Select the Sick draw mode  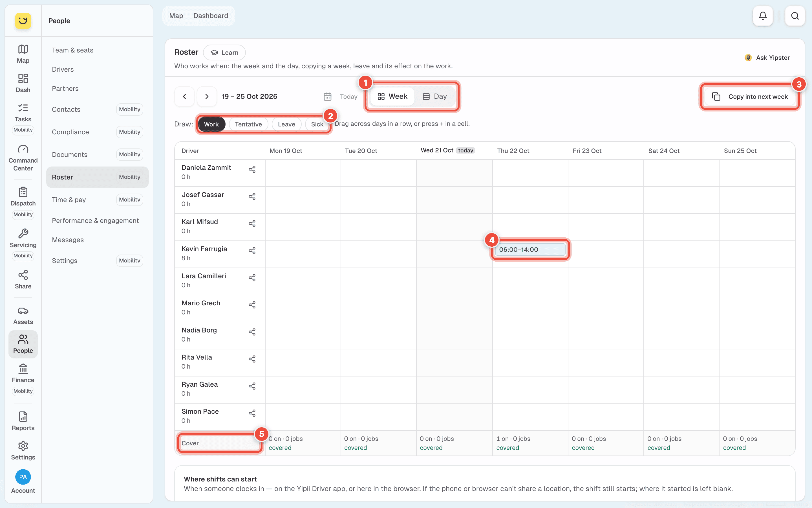click(x=317, y=124)
